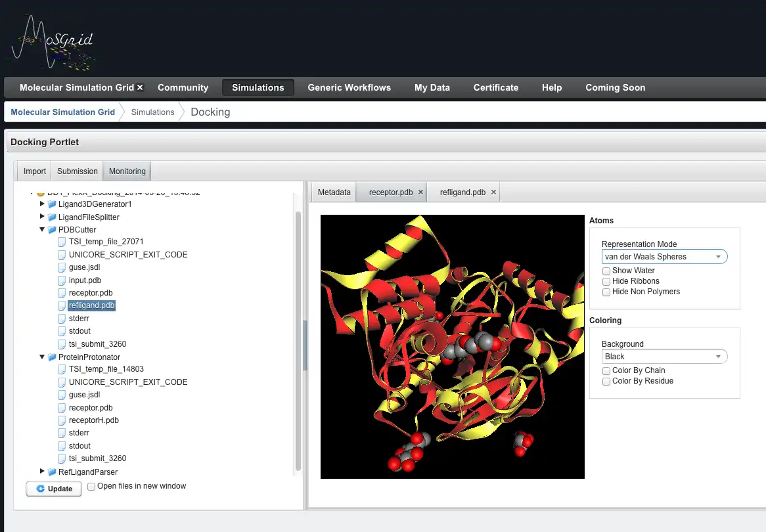Image resolution: width=766 pixels, height=532 pixels.
Task: Click the protein 3D structure viewer
Action: click(453, 347)
